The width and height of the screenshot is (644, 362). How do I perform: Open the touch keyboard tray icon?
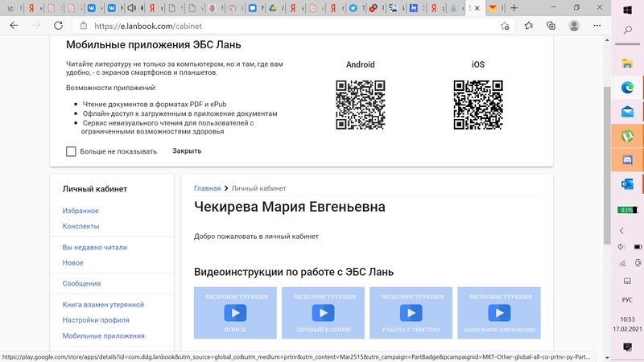[627, 281]
